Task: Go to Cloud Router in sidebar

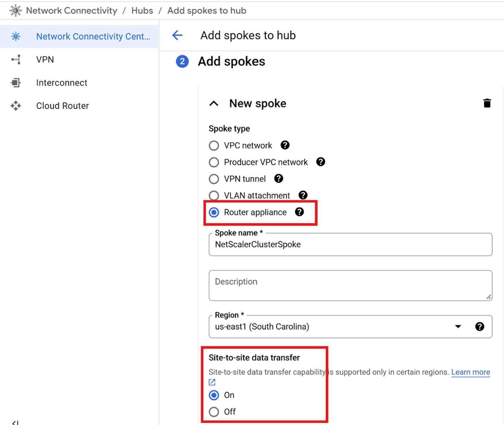Action: click(x=62, y=106)
